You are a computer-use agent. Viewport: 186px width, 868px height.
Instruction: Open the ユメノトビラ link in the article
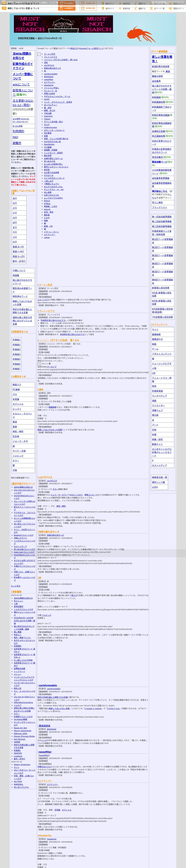(x=43, y=300)
